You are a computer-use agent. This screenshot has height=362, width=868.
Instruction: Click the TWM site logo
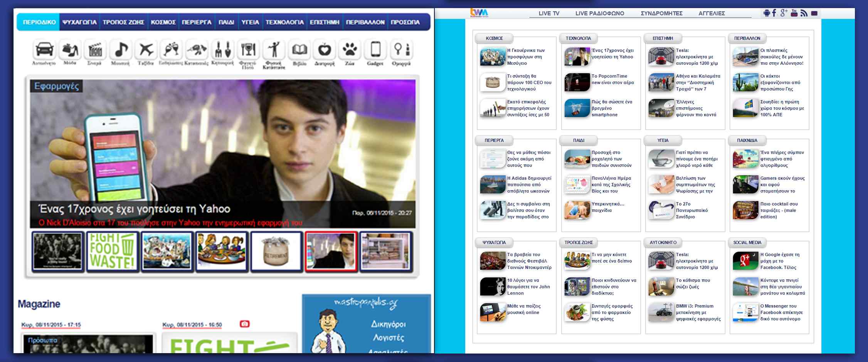pyautogui.click(x=479, y=13)
